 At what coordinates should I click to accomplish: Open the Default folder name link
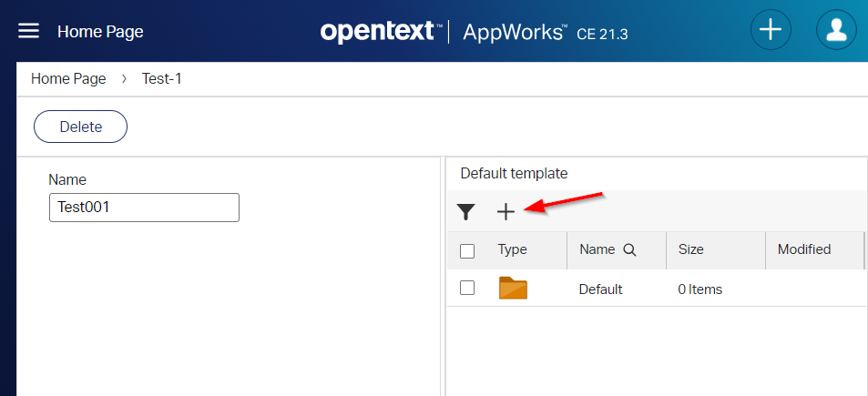pos(600,289)
